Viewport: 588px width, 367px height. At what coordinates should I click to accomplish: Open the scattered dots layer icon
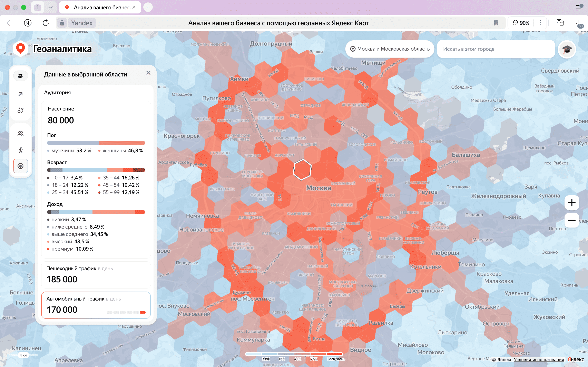20,111
